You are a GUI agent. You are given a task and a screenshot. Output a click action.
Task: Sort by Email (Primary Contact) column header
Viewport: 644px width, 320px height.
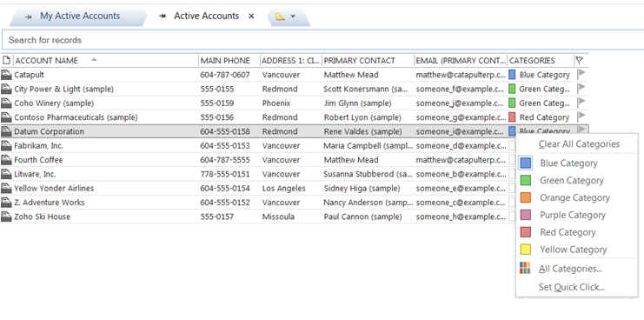click(x=461, y=60)
